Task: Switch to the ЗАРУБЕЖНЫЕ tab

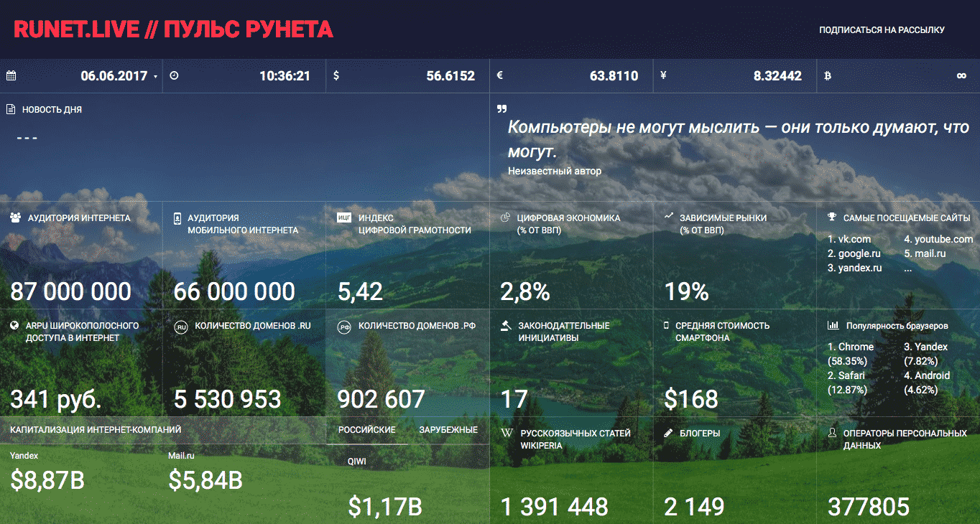Action: coord(448,429)
